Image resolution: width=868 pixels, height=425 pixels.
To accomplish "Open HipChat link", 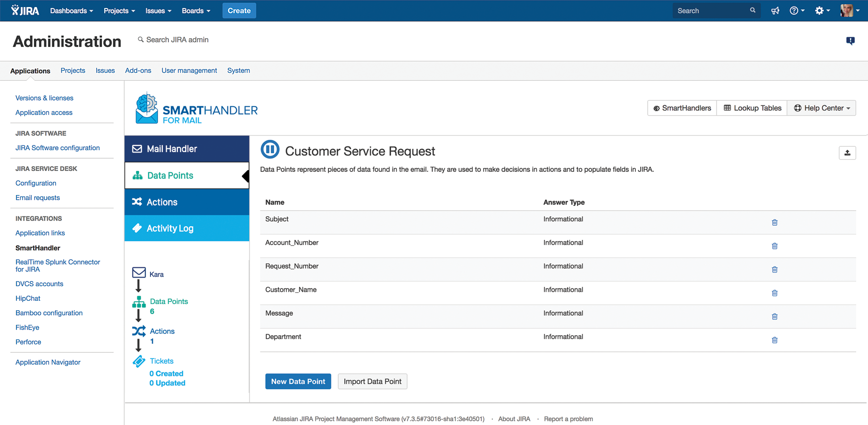I will [28, 298].
